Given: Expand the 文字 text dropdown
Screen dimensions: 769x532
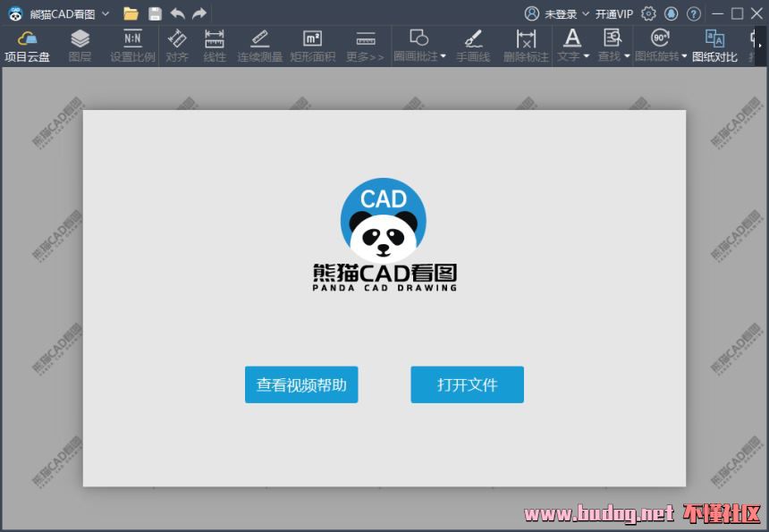Looking at the screenshot, I should click(573, 46).
